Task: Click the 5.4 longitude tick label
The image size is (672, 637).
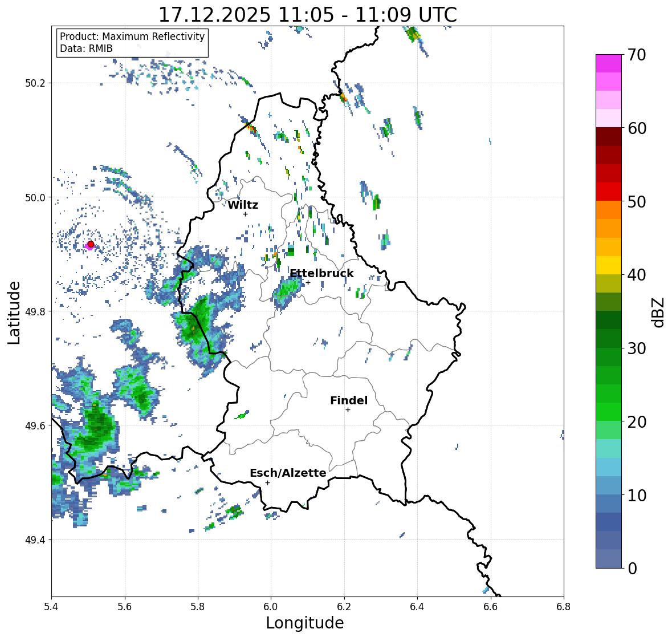Action: [x=51, y=606]
